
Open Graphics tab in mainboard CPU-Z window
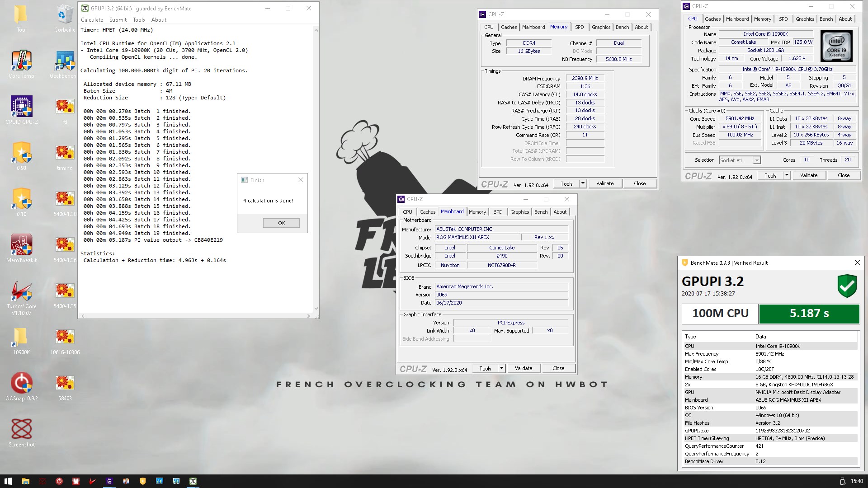[x=519, y=212]
